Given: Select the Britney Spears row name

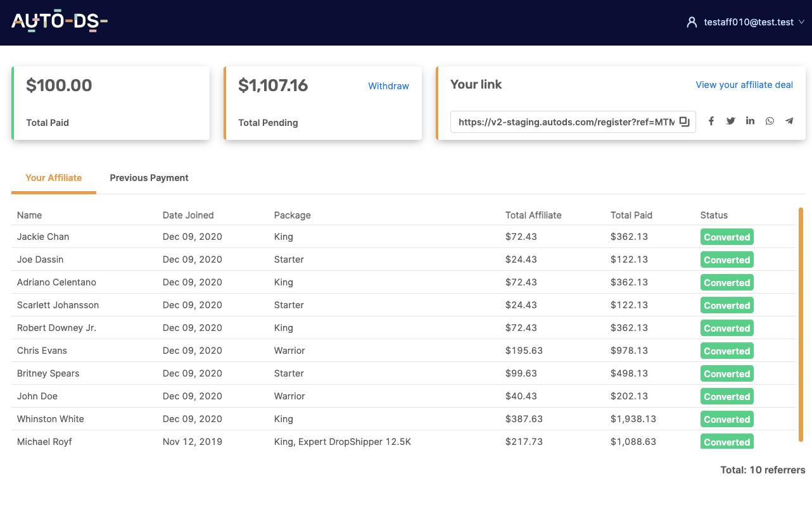Looking at the screenshot, I should [x=48, y=373].
